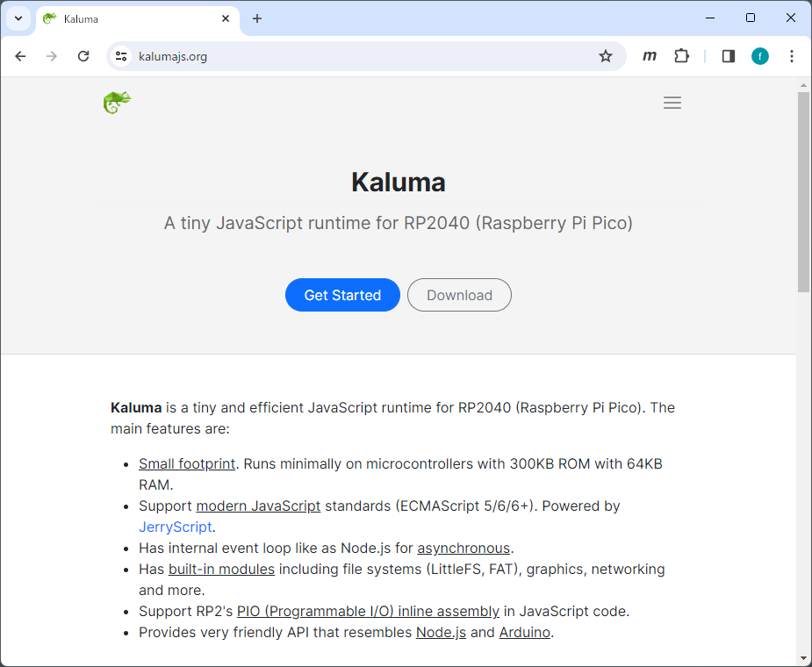Bookmark this page with the star icon

tap(606, 55)
